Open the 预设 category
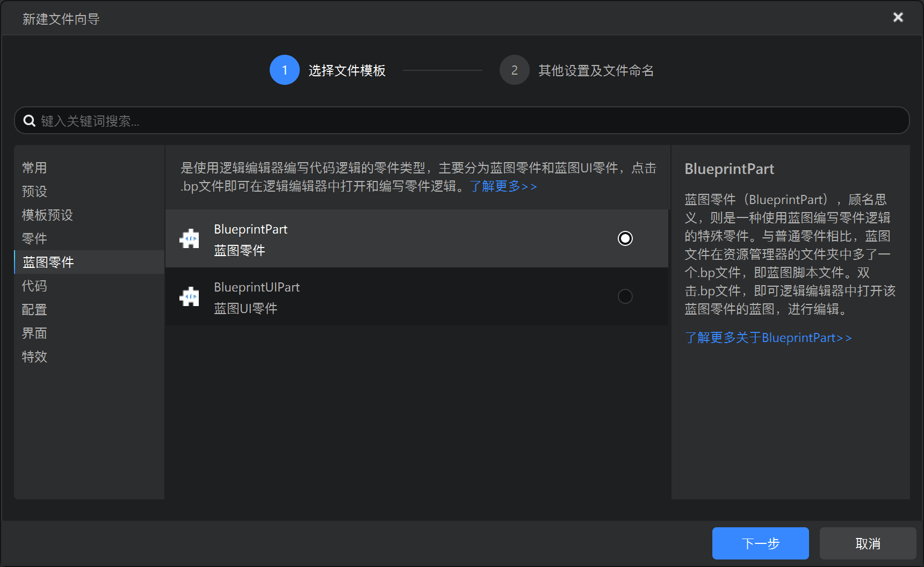Image resolution: width=924 pixels, height=567 pixels. [x=34, y=192]
